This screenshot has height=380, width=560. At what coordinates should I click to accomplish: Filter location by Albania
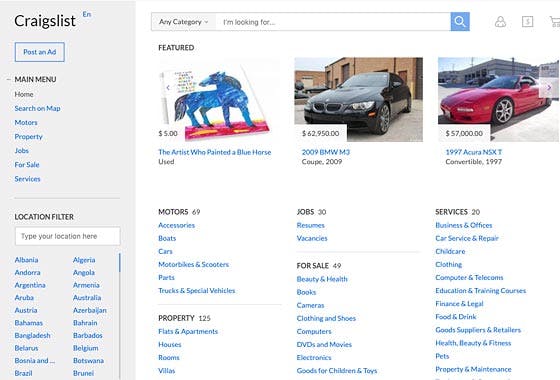point(26,260)
